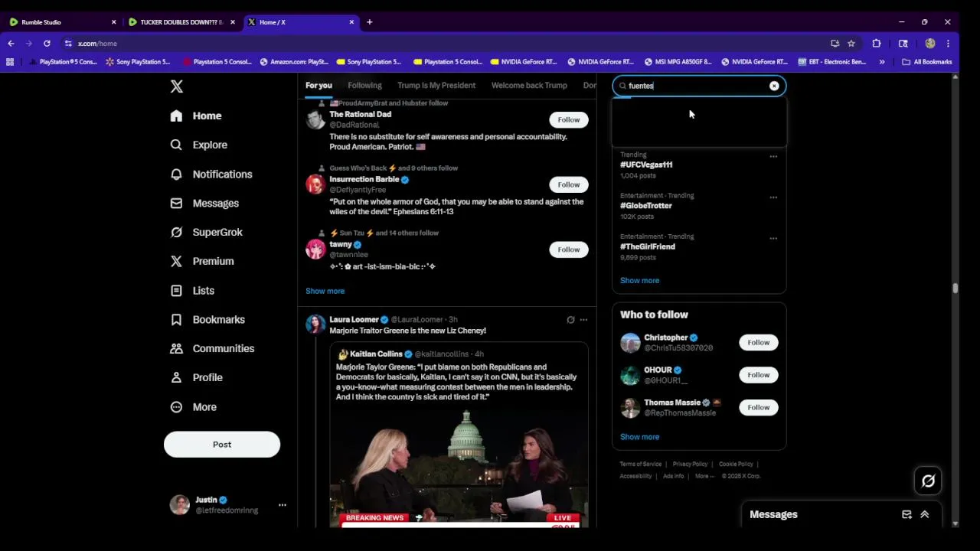Show more in Who to follow
This screenshot has width=980, height=551.
pos(639,437)
